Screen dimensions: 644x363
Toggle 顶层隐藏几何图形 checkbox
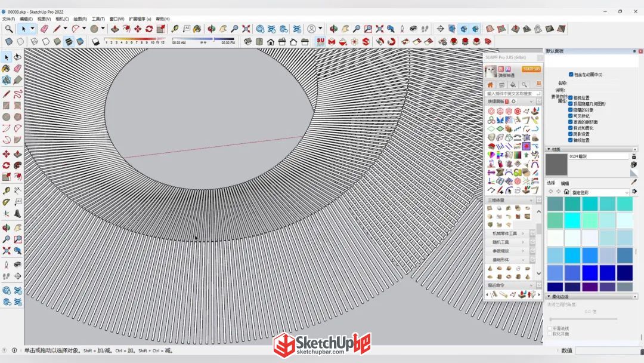click(x=571, y=104)
